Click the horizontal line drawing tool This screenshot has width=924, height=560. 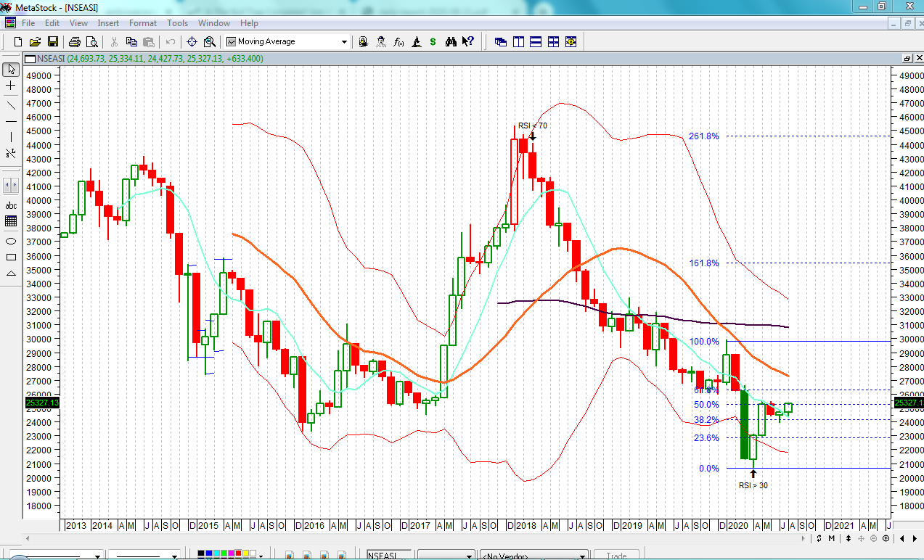tap(11, 121)
